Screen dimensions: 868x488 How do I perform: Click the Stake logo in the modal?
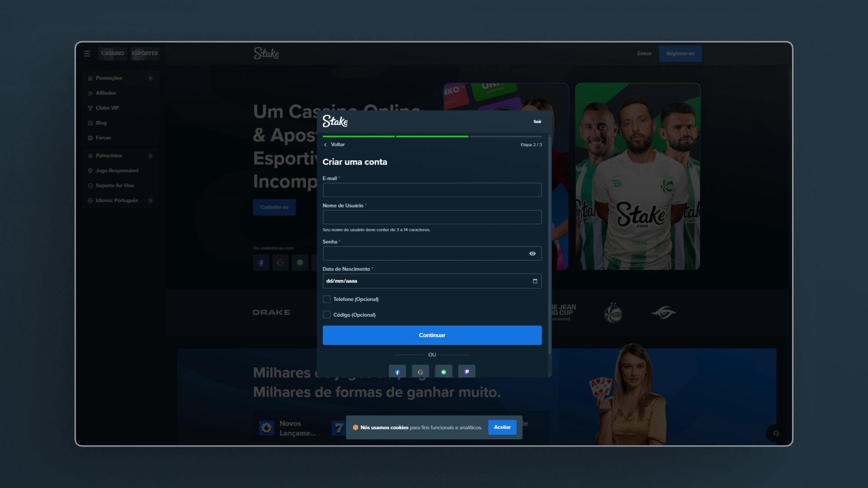[x=335, y=121]
